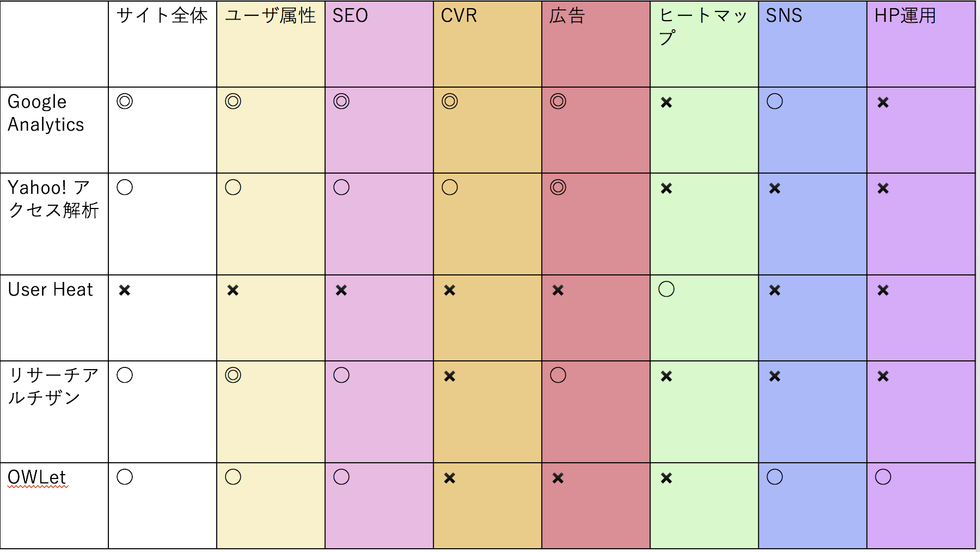Click the SNS column header
This screenshot has height=552, width=980.
tap(812, 44)
